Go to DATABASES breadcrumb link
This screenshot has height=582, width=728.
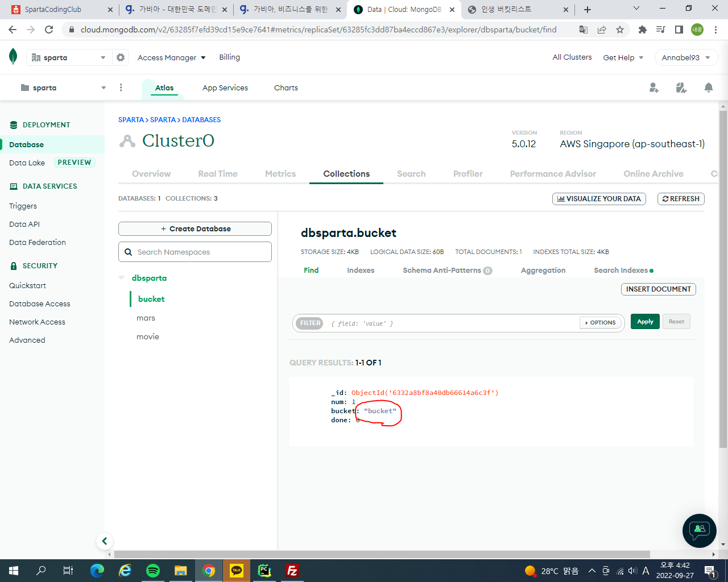[201, 120]
